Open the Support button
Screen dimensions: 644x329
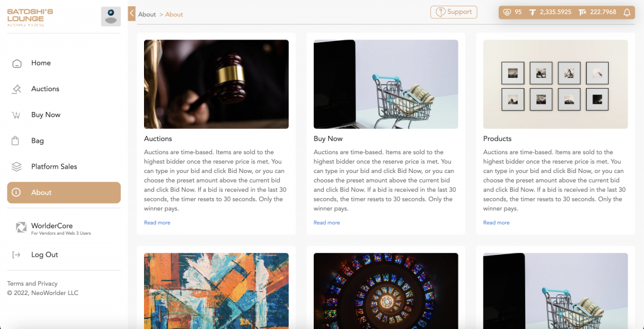(x=454, y=12)
